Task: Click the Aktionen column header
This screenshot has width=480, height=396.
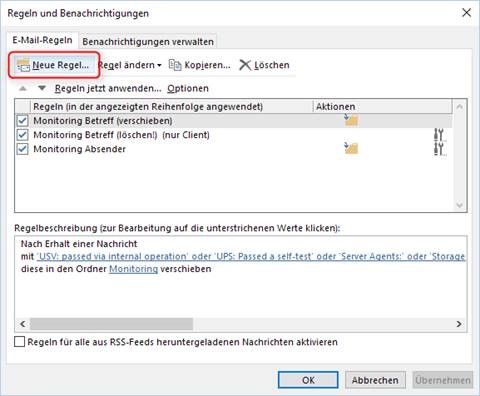Action: coord(382,107)
